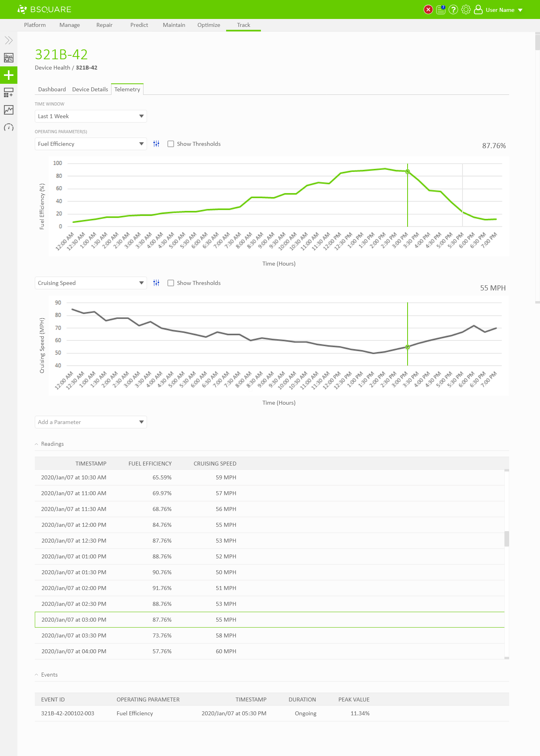Open the Last 1 Week time window dropdown
This screenshot has width=540, height=756.
91,116
